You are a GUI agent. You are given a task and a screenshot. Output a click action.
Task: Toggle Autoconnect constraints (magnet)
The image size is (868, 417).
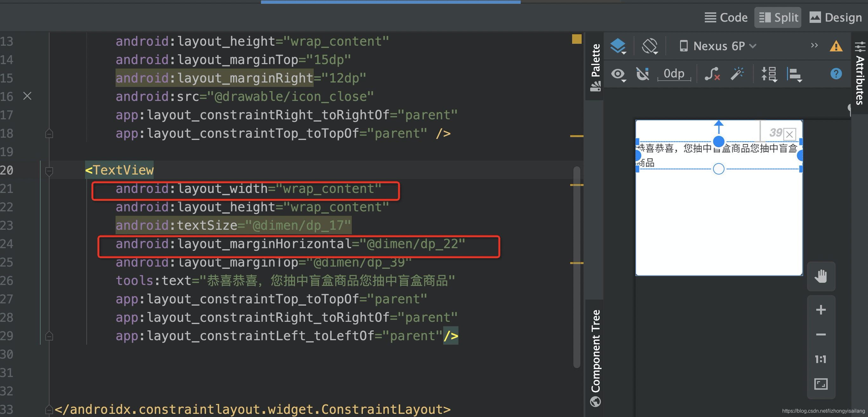point(643,74)
